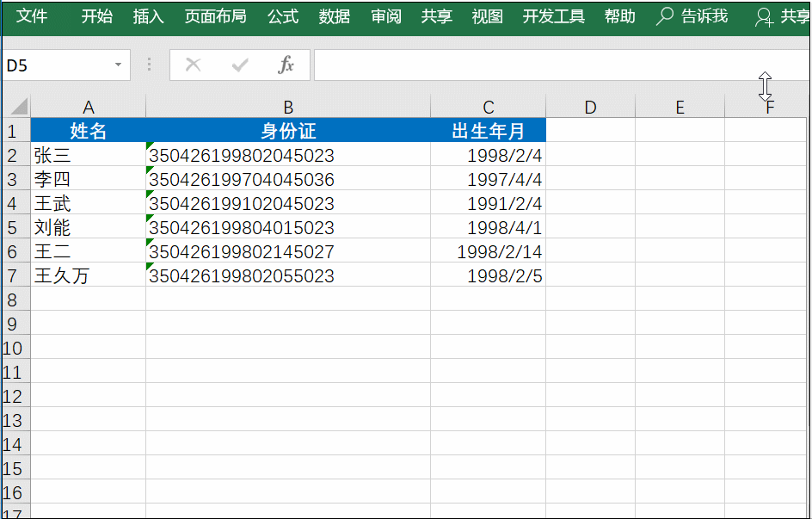Select ID cell 350426199102045023
812x519 pixels.
[x=288, y=202]
